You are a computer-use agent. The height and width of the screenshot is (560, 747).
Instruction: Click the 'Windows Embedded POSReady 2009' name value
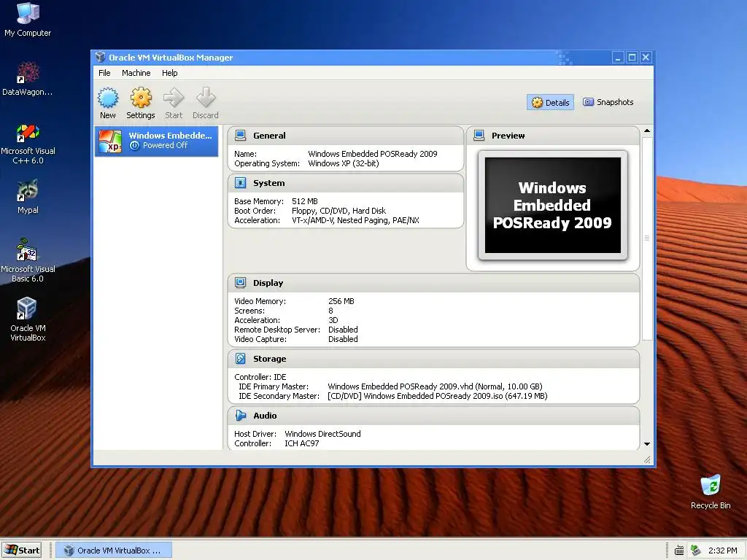pos(373,154)
